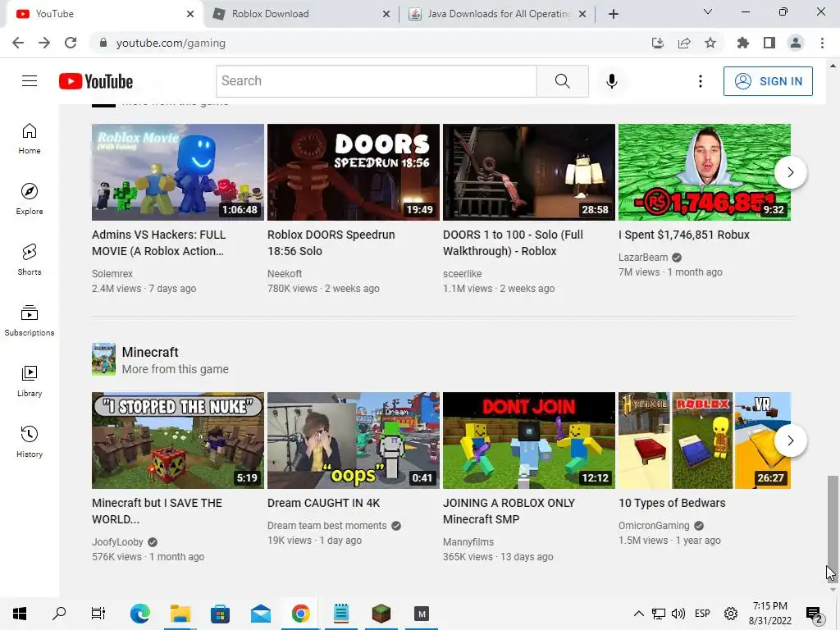Open the $1,746,851 Robux thumbnail
This screenshot has width=840, height=630.
[705, 172]
